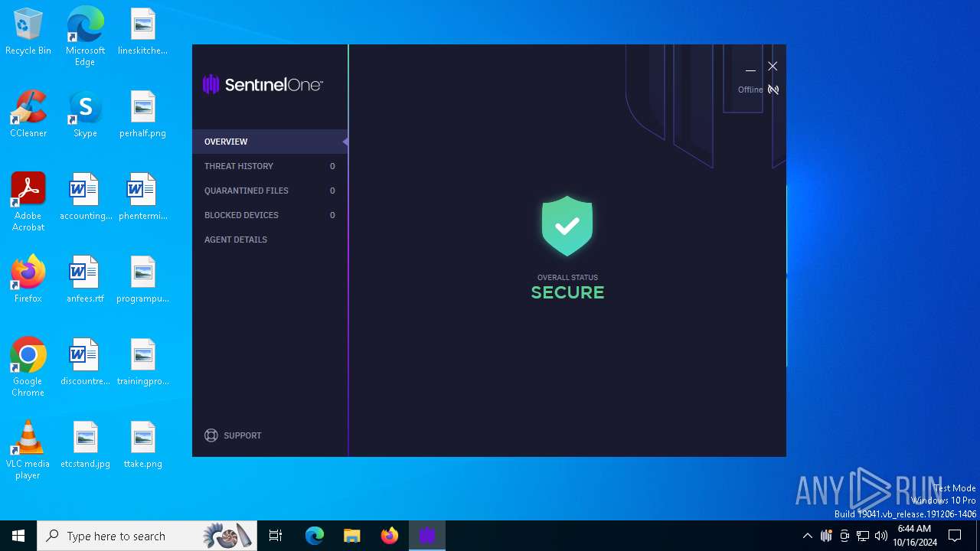Open the Overview section in SentinelOne
Viewport: 980px width, 551px height.
click(269, 142)
